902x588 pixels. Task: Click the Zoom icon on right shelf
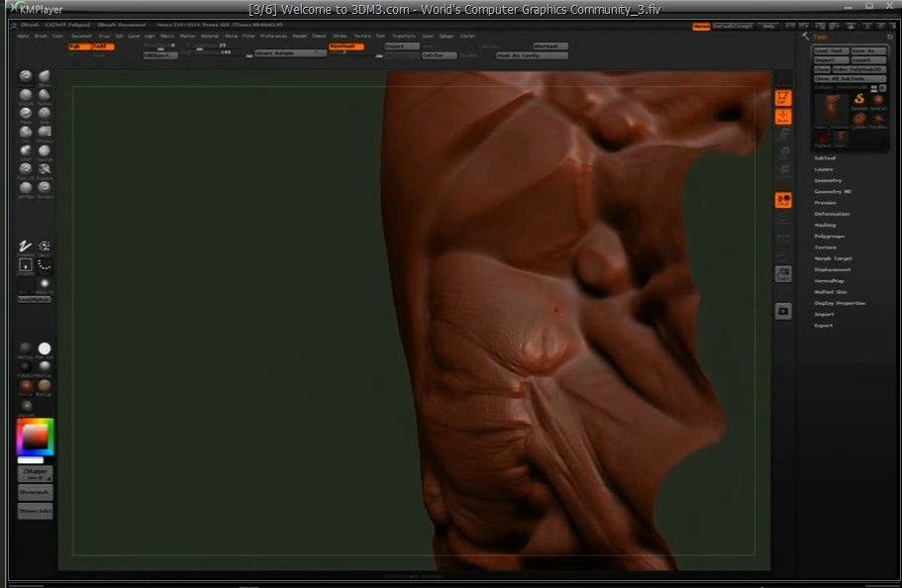(783, 274)
